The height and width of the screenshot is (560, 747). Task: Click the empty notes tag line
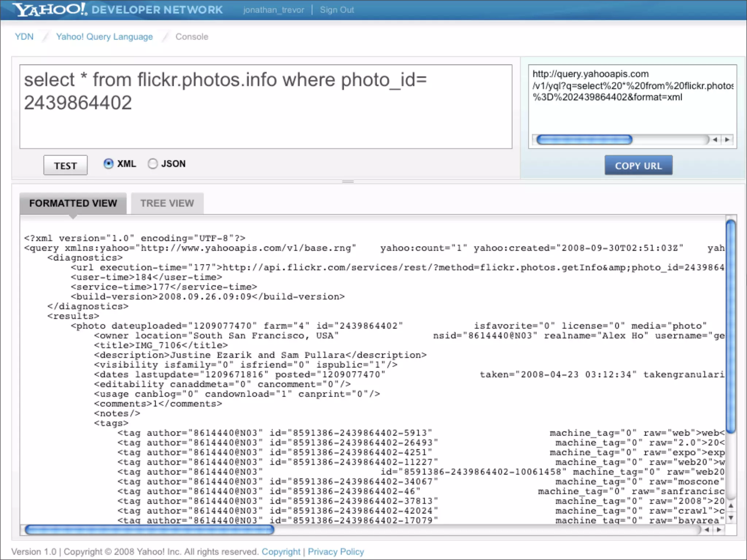(117, 413)
